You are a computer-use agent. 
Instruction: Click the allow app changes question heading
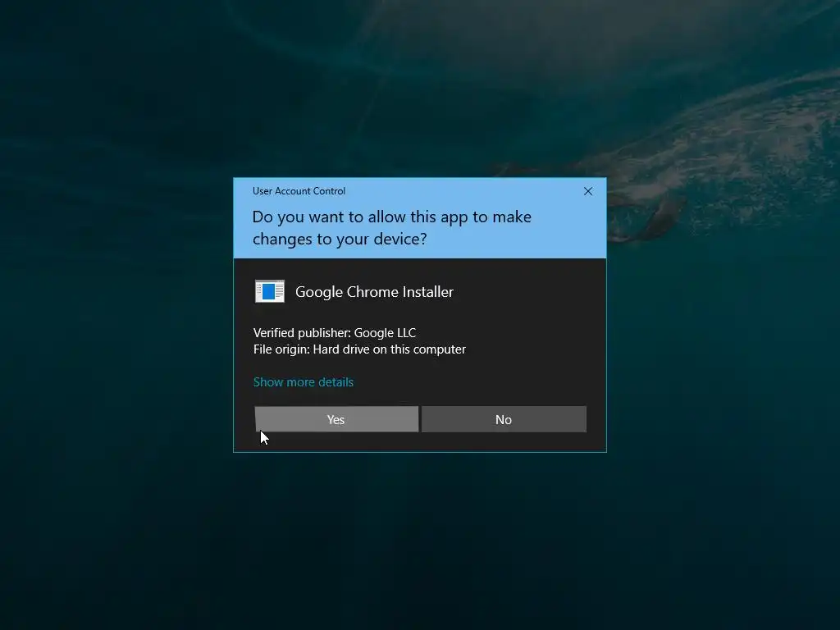391,228
